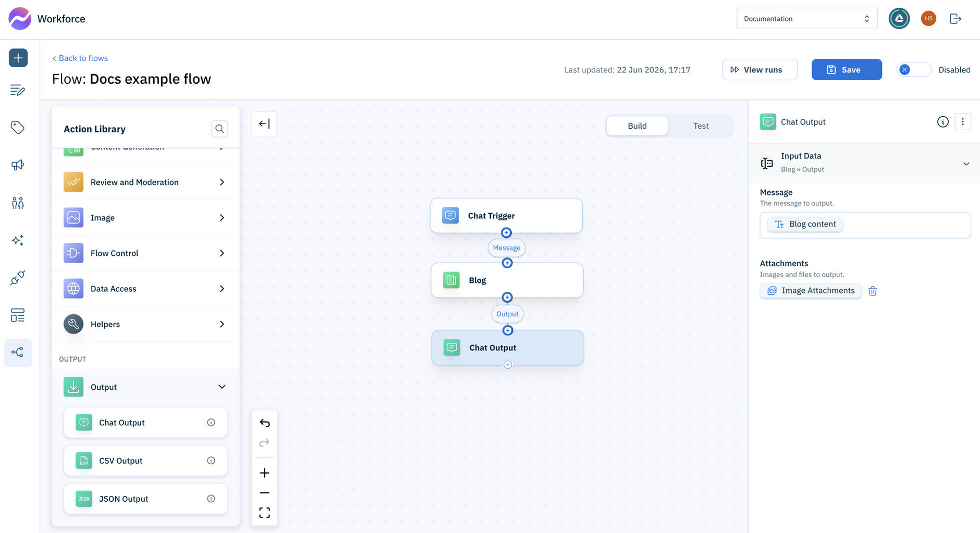The width and height of the screenshot is (980, 533).
Task: Open the sparkles AI sidebar icon
Action: point(18,240)
